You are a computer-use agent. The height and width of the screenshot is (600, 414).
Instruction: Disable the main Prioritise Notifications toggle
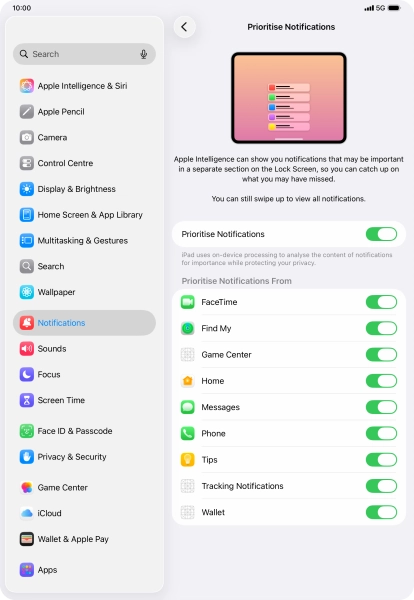coord(381,234)
